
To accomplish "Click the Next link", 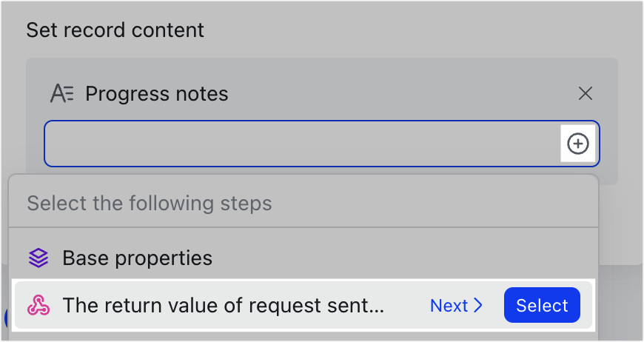I will pos(456,306).
